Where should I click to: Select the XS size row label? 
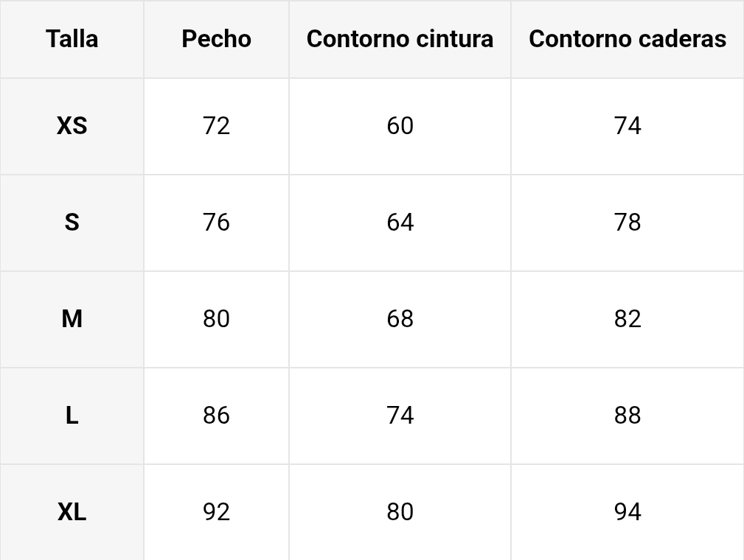(x=72, y=126)
